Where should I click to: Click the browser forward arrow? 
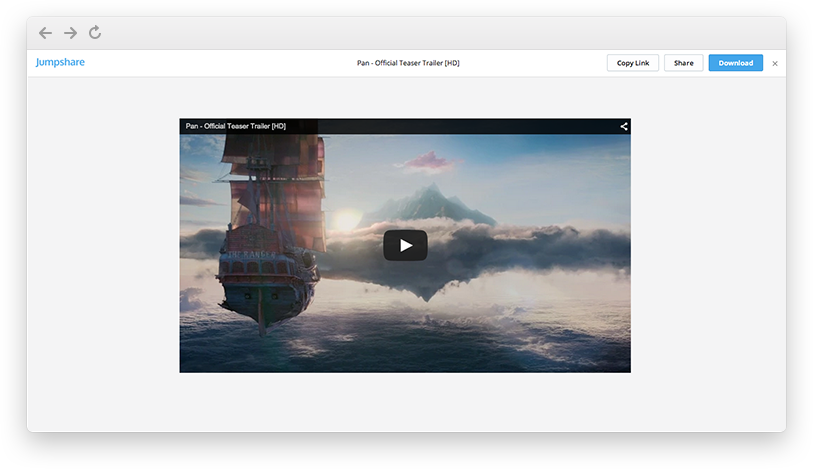(x=71, y=33)
